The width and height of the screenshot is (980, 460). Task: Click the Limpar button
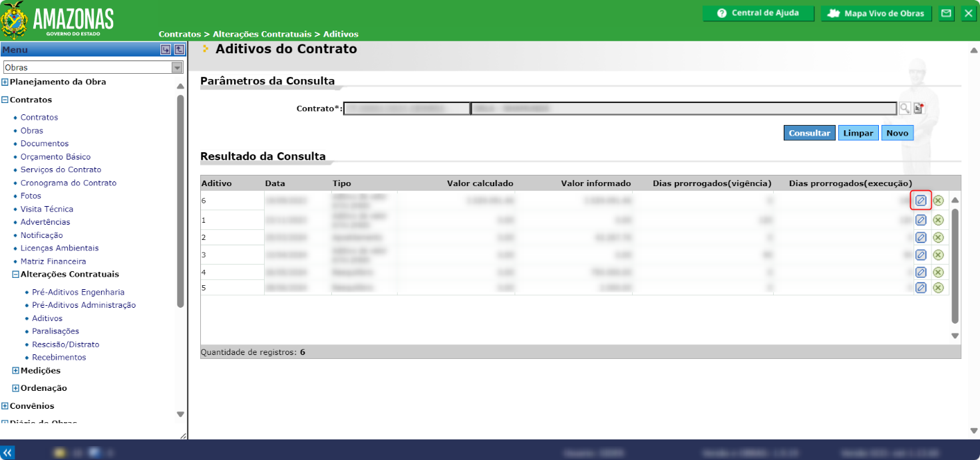pyautogui.click(x=858, y=133)
